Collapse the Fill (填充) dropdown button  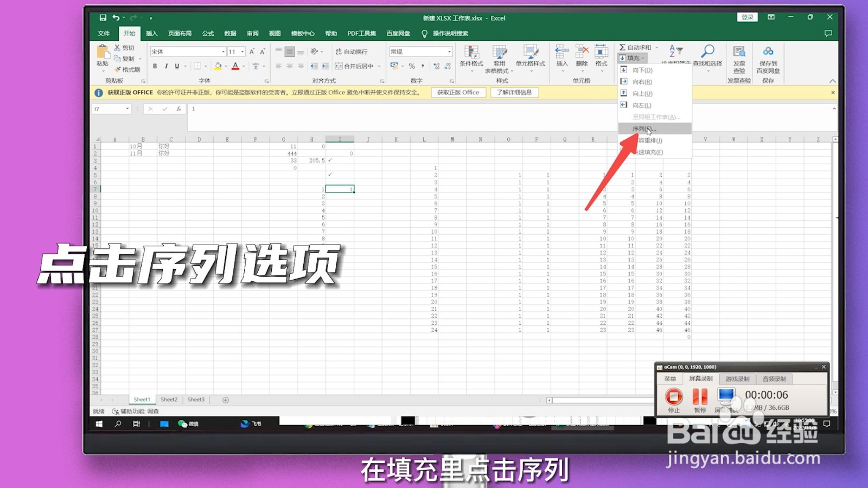(x=633, y=58)
